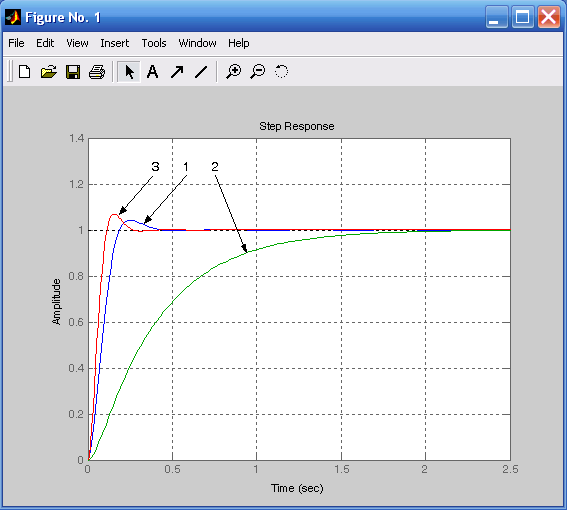Toggle the Edit Plot arrow tool
Screen dimensions: 567x510
(129, 72)
